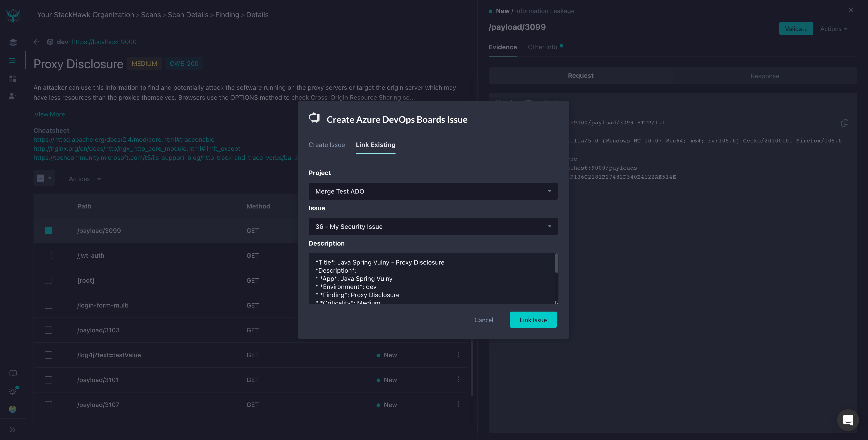Uncheck the /payload/3099 path checkbox
This screenshot has height=440, width=868.
[48, 231]
